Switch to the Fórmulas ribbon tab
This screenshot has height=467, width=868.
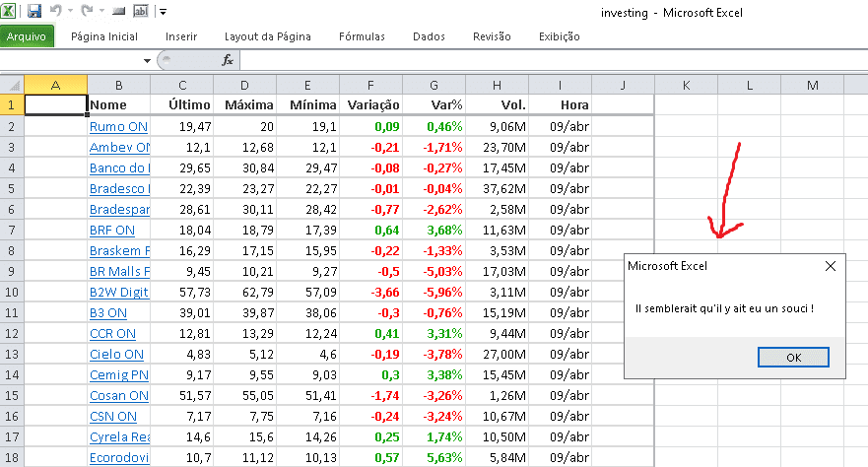362,36
